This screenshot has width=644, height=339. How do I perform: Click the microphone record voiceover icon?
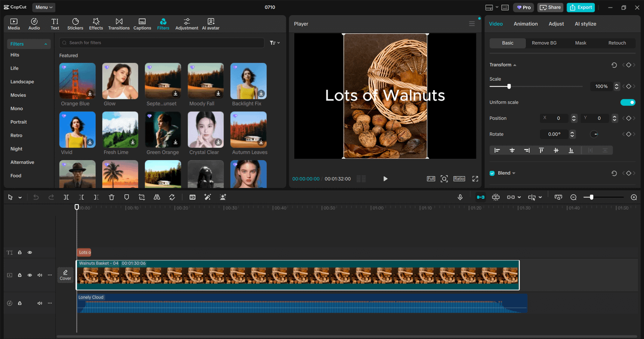[x=460, y=197]
